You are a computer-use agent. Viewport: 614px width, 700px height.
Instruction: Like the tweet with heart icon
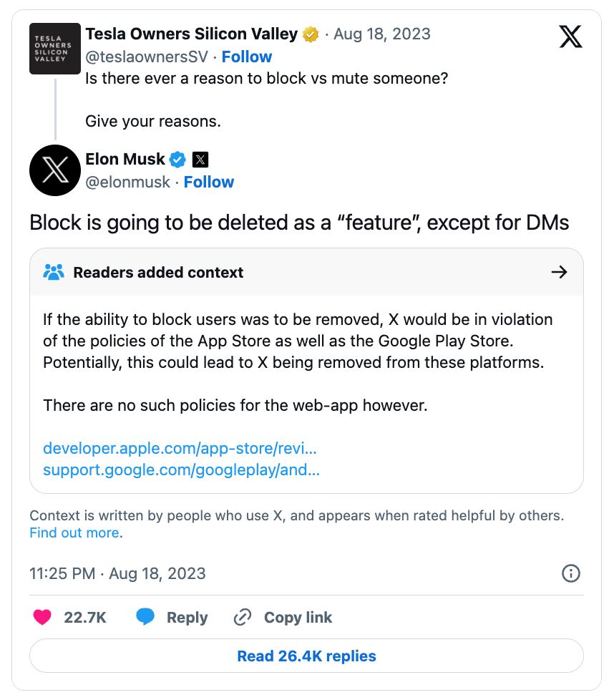43,617
